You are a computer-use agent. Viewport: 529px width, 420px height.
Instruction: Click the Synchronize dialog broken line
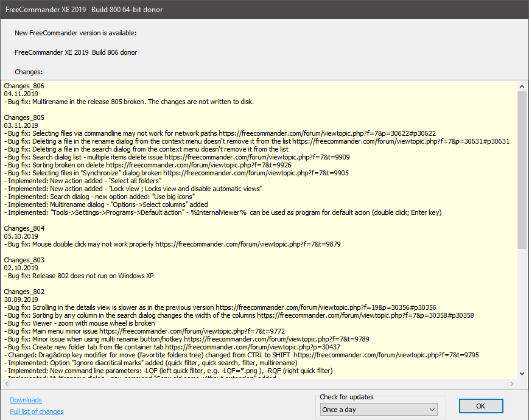(177, 173)
